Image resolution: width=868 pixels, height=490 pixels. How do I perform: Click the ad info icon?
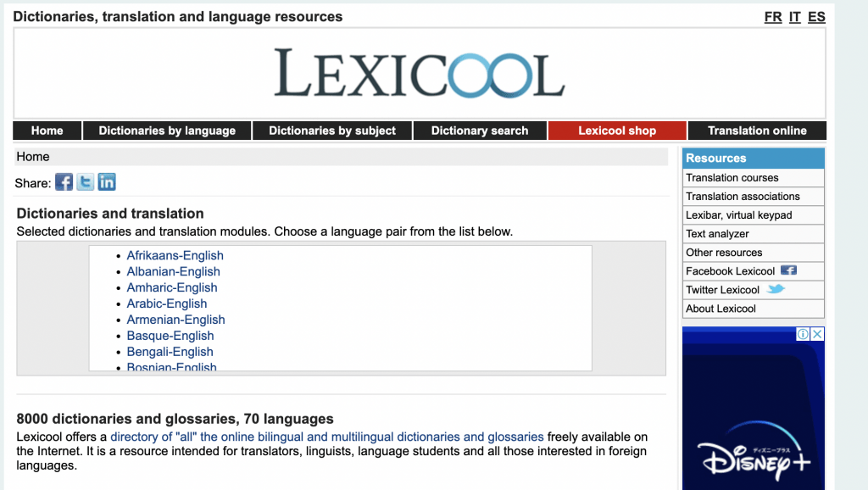[x=803, y=334]
